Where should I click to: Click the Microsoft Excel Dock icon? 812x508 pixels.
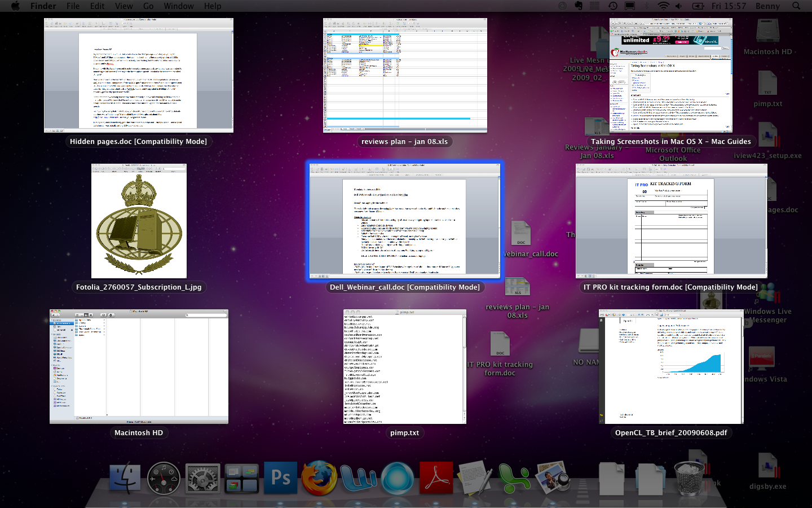pyautogui.click(x=513, y=478)
